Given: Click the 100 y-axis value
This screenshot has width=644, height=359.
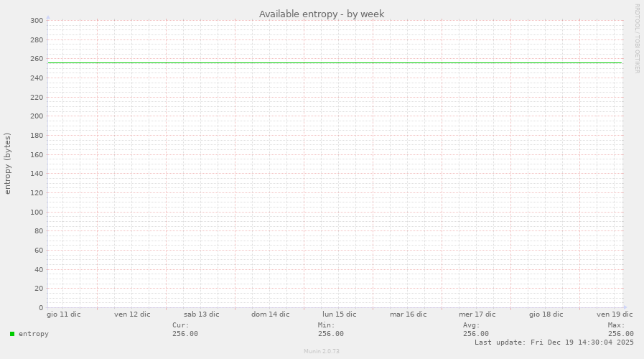Looking at the screenshot, I should click(37, 213).
